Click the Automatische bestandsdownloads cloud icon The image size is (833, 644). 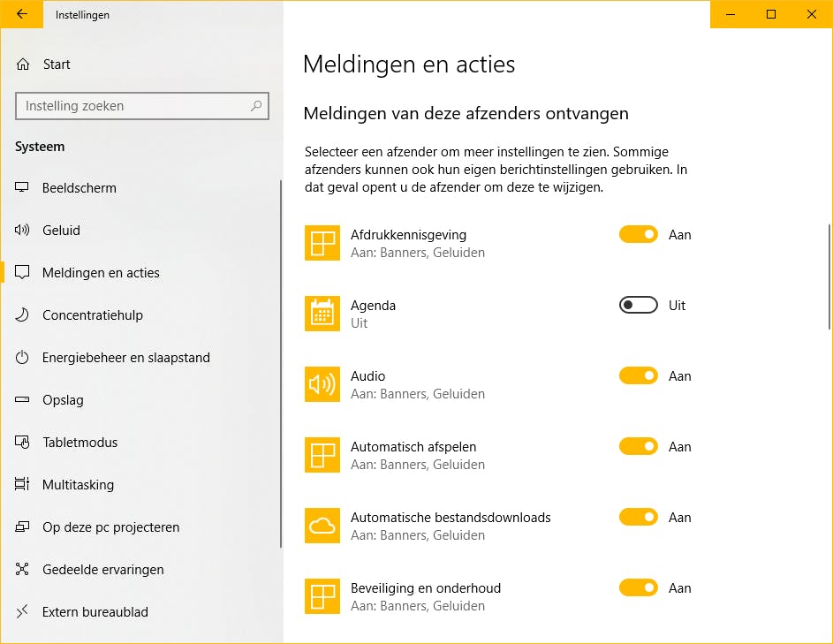click(x=322, y=526)
